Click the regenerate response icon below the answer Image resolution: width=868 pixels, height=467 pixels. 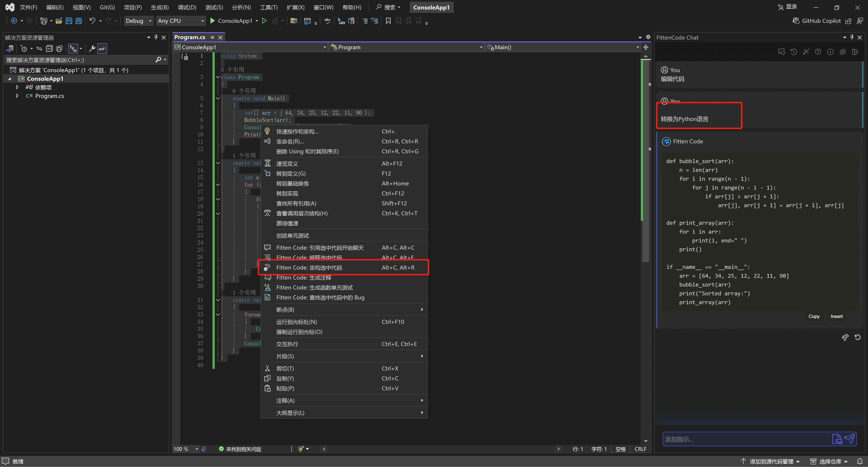click(x=858, y=337)
